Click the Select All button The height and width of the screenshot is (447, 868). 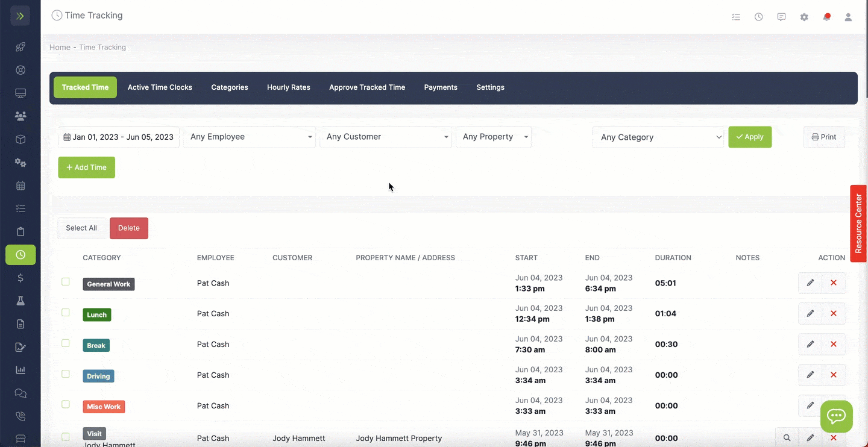coord(81,228)
